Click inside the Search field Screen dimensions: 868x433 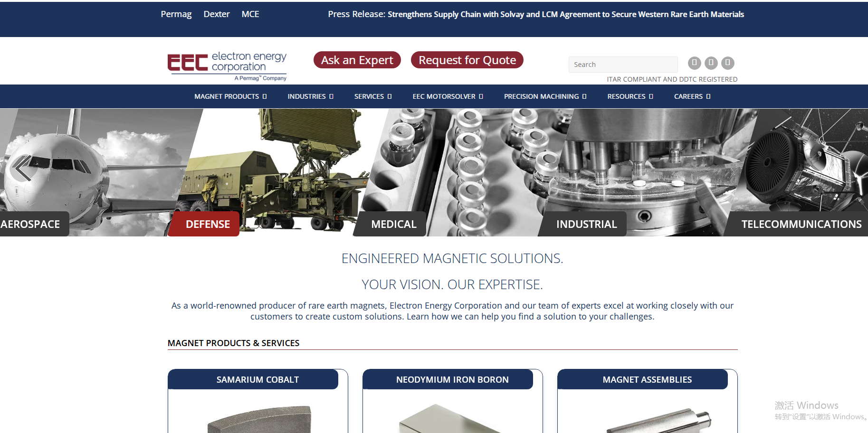click(x=622, y=64)
